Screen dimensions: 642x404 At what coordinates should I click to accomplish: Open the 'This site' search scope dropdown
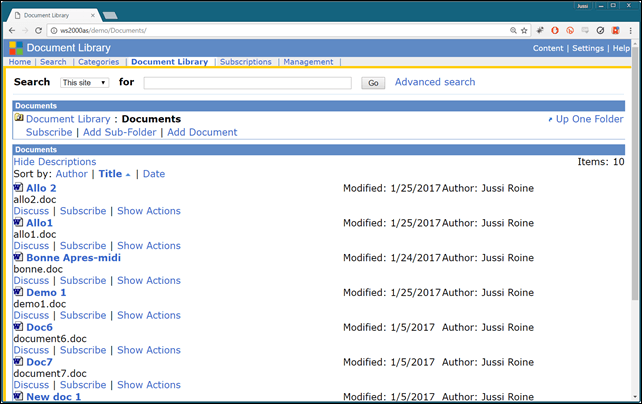84,83
